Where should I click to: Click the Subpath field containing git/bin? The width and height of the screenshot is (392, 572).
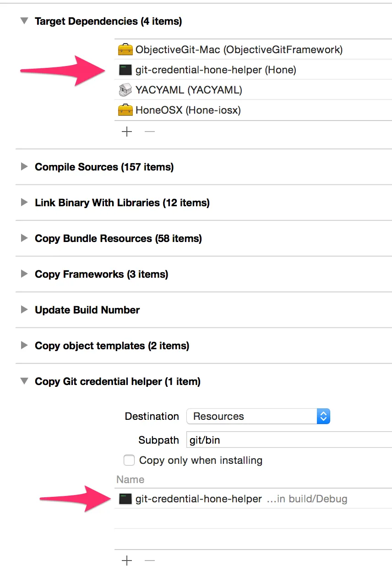click(289, 440)
